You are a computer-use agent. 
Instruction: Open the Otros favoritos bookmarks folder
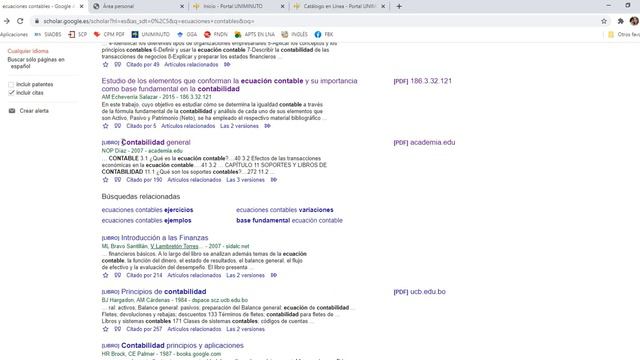click(x=624, y=35)
